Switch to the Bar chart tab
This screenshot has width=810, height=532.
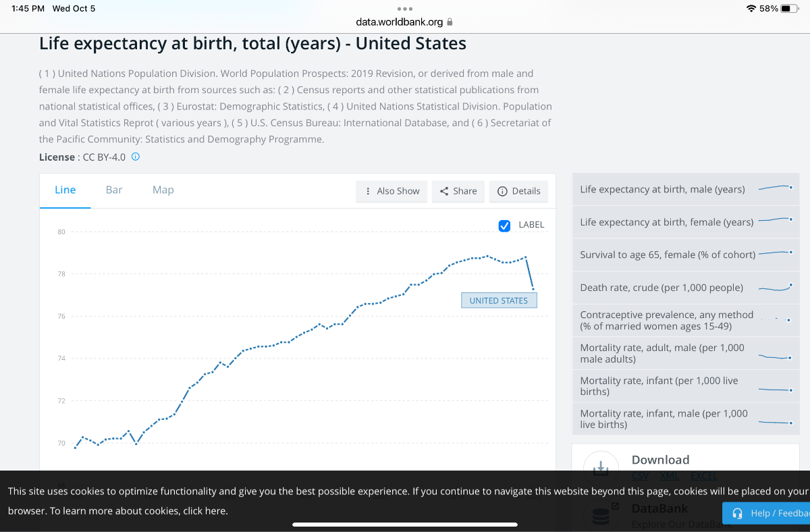point(114,190)
